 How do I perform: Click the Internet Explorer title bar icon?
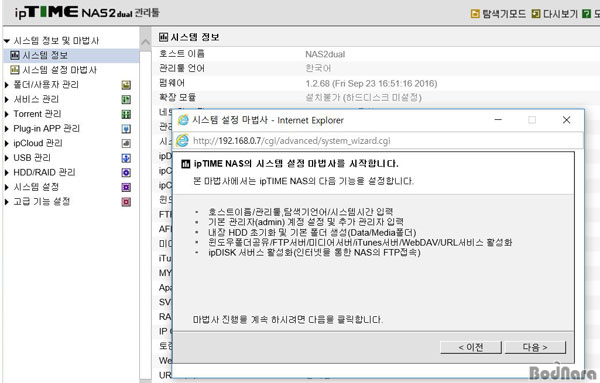tap(183, 120)
